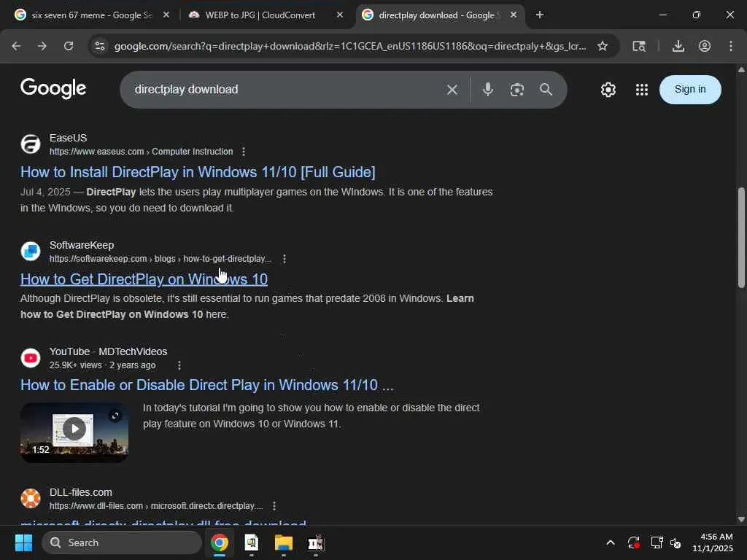Click the EaseUS site icon
Viewport: 747px width, 560px height.
click(31, 144)
